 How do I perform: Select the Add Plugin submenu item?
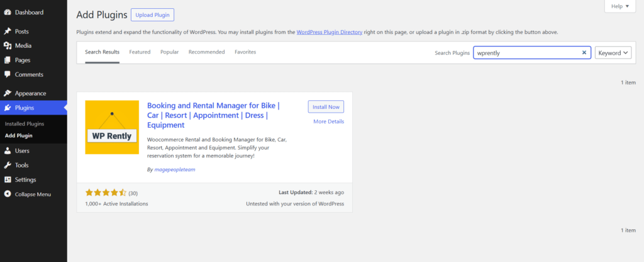(x=18, y=135)
